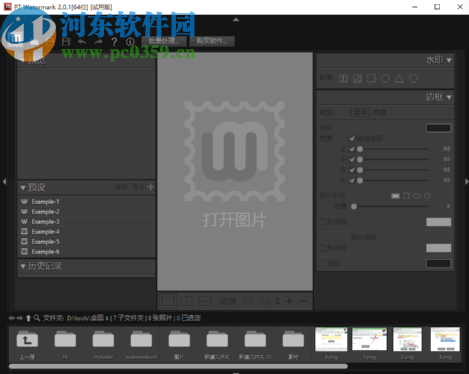This screenshot has height=374, width=469.
Task: Select side-by-side split view icon
Action: (x=186, y=301)
